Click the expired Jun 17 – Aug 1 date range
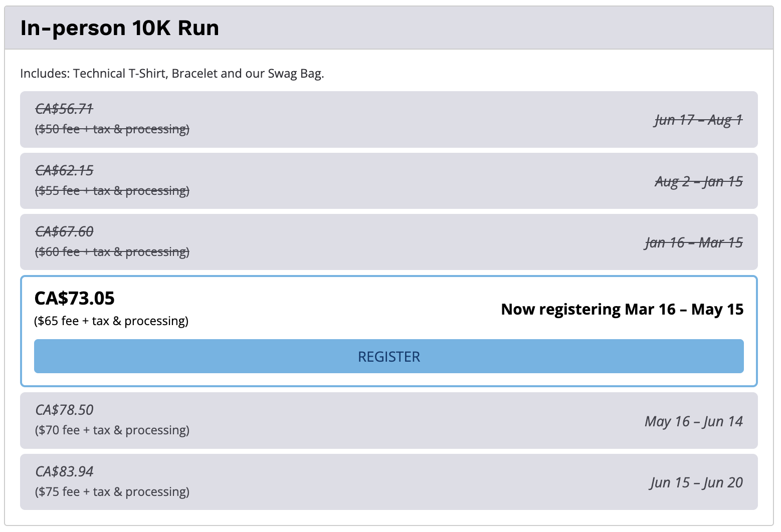This screenshot has width=781, height=532. click(698, 120)
